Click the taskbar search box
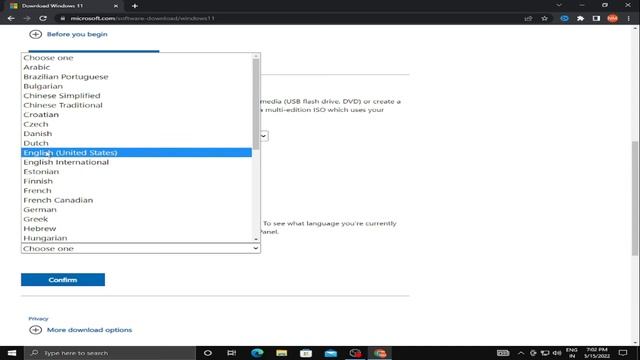Image resolution: width=640 pixels, height=360 pixels. tap(110, 353)
